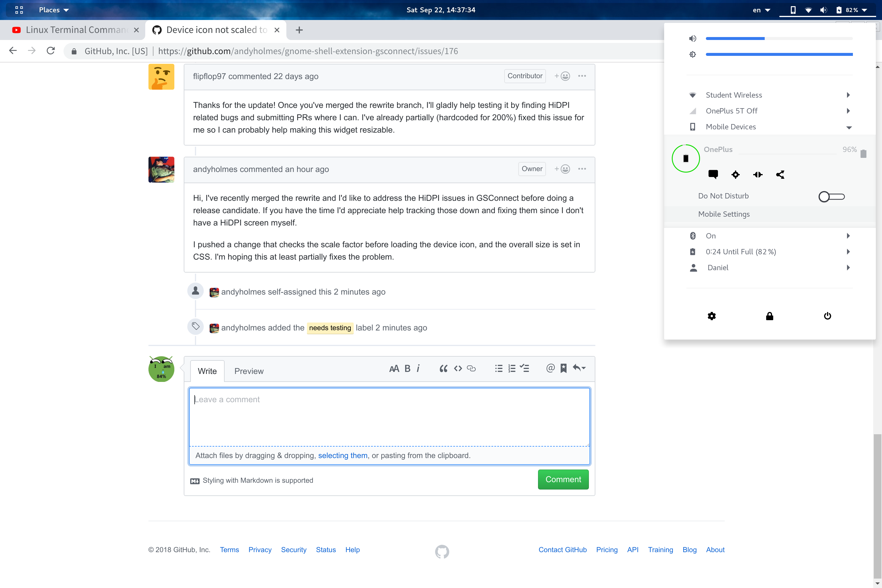Open the Places menu

tap(54, 10)
